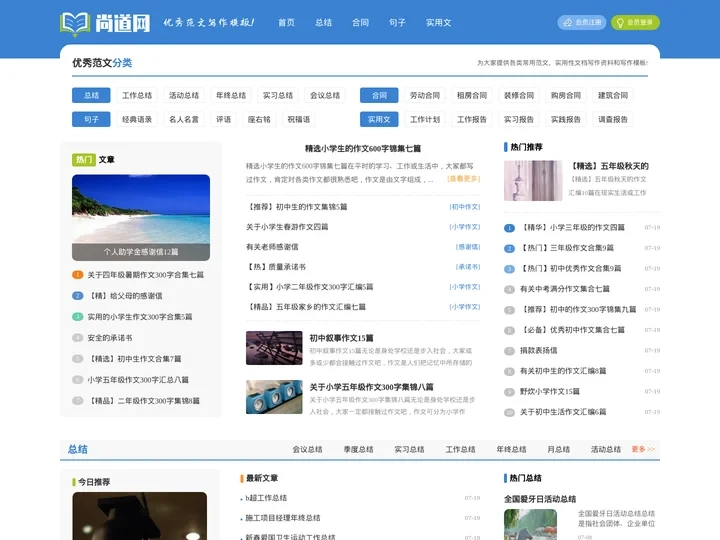The image size is (720, 540).
Task: Click the 承诺书 tag beside 质量承诺书
Action: click(468, 267)
